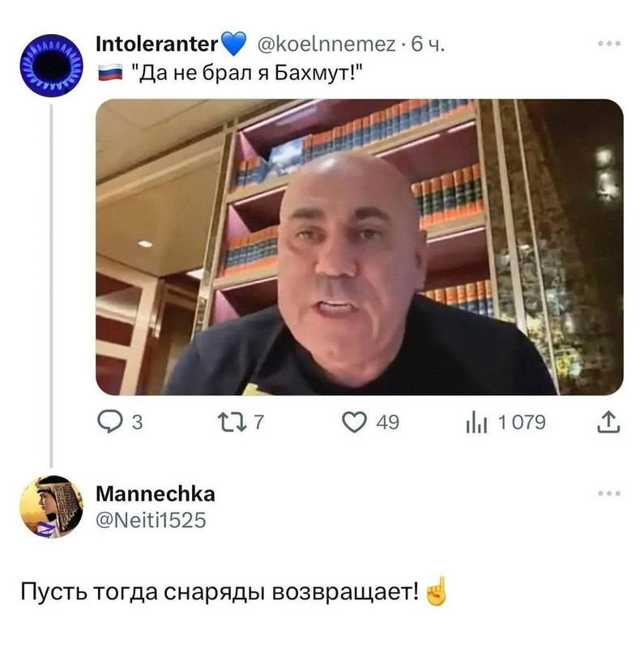The image size is (644, 648).
Task: Open the reply icon under Intoleranter's tweet
Action: click(x=109, y=422)
